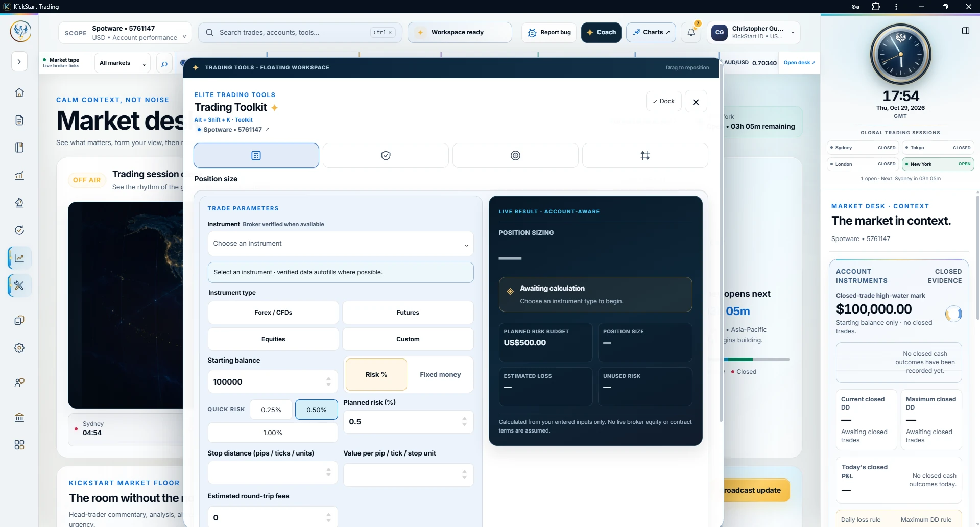Switch to the Position size calculator tab
Screen dimensions: 980x527
256,155
